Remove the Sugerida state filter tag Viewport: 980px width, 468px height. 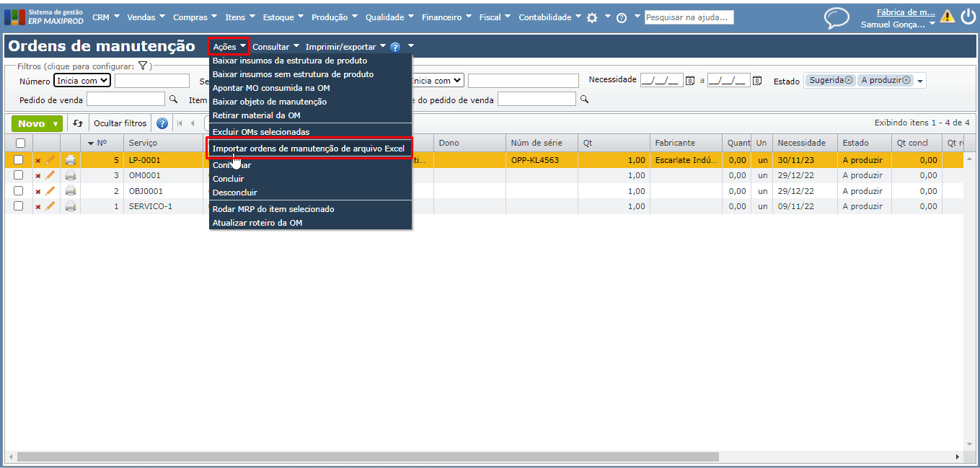tap(849, 80)
